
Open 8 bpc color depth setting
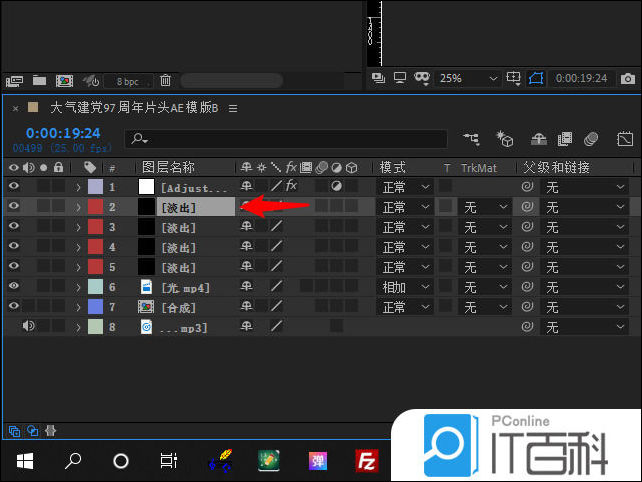(128, 81)
